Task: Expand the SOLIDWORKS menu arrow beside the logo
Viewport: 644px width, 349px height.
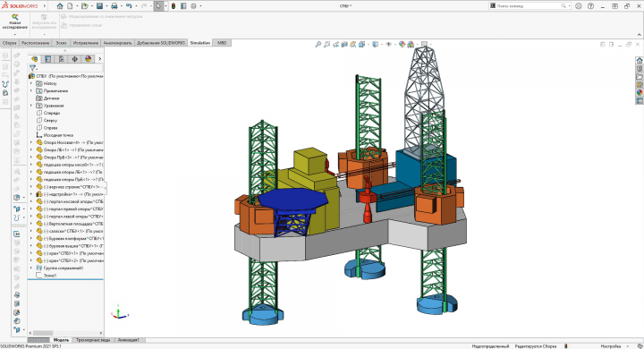Action: click(x=45, y=5)
